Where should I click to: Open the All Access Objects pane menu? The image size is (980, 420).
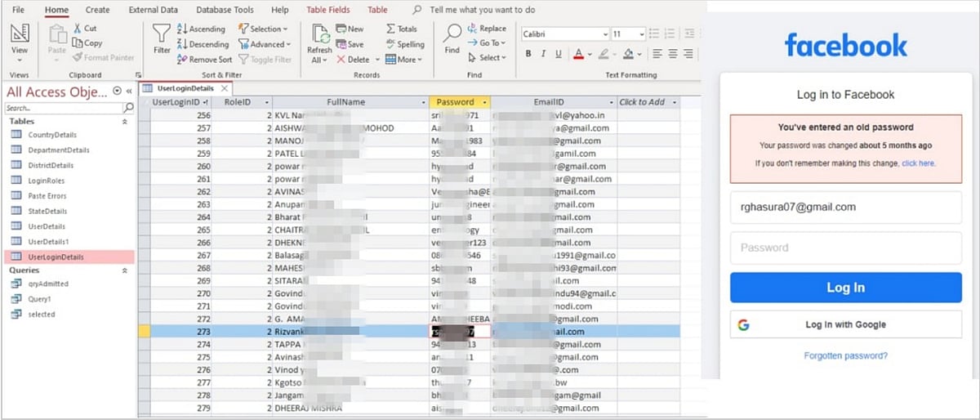[118, 92]
